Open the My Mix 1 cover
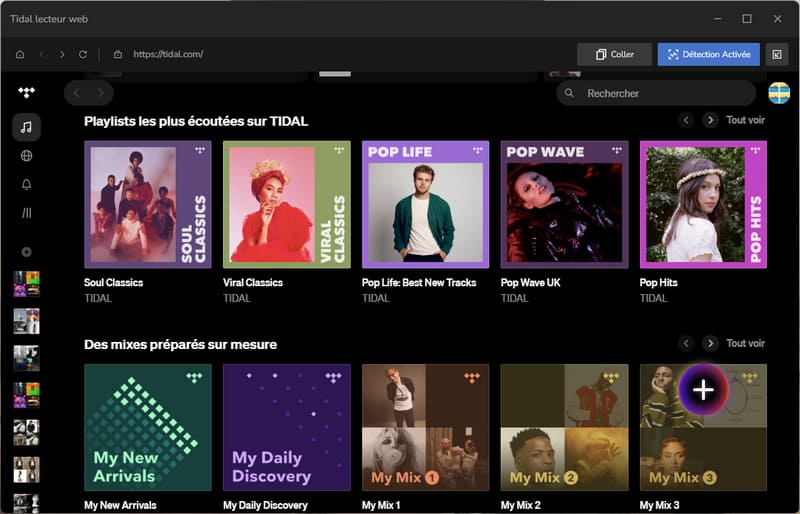This screenshot has height=514, width=800. pos(426,428)
